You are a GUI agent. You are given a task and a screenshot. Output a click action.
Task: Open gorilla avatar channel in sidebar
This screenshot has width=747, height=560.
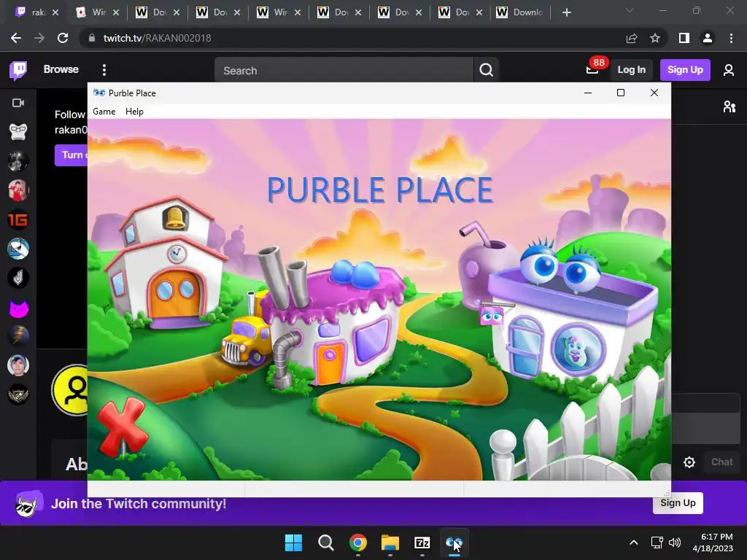click(x=18, y=132)
